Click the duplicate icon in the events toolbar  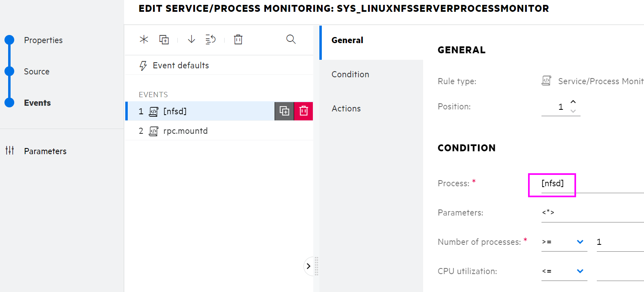tap(164, 39)
